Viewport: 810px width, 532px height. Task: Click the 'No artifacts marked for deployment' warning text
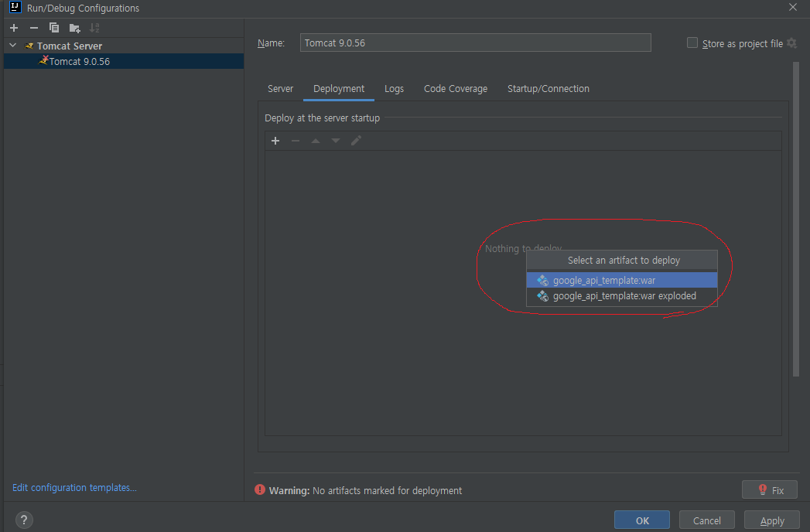point(388,491)
